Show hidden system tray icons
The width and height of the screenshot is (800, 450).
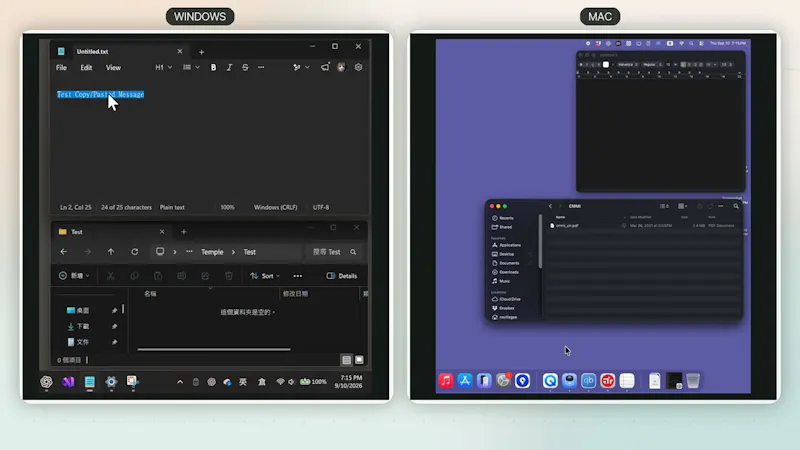click(x=180, y=382)
